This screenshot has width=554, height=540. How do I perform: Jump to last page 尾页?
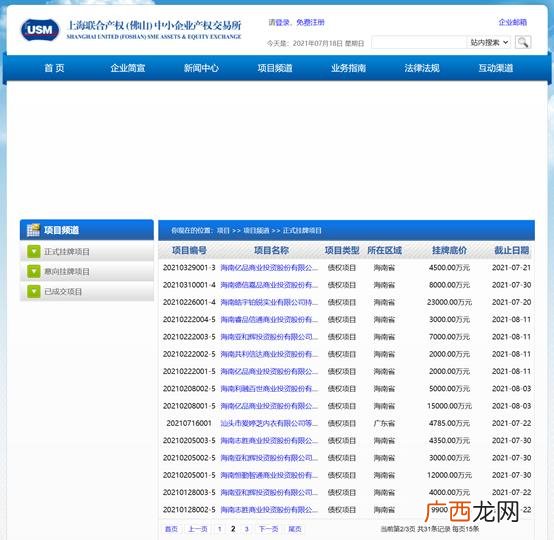tap(295, 529)
